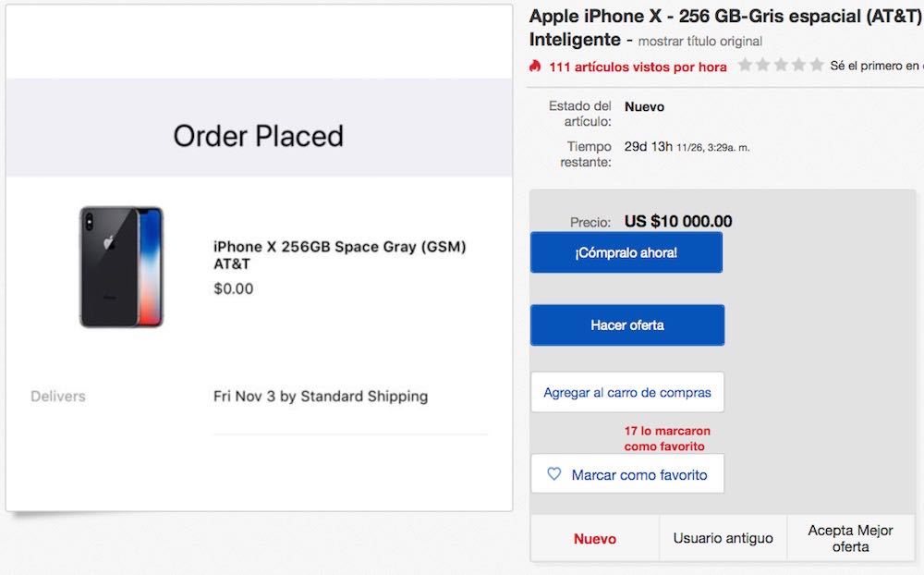Image resolution: width=924 pixels, height=575 pixels.
Task: Click the 111 artículos vistos por hora text
Action: click(x=638, y=67)
